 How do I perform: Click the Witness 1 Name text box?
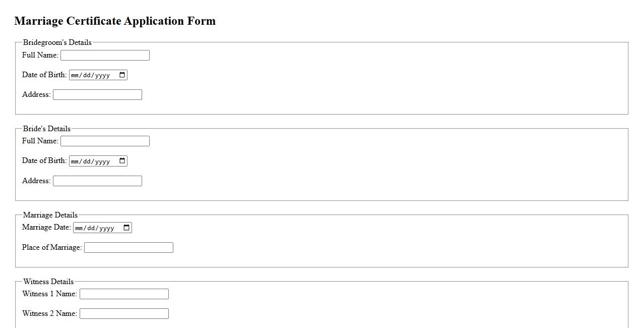click(x=124, y=294)
